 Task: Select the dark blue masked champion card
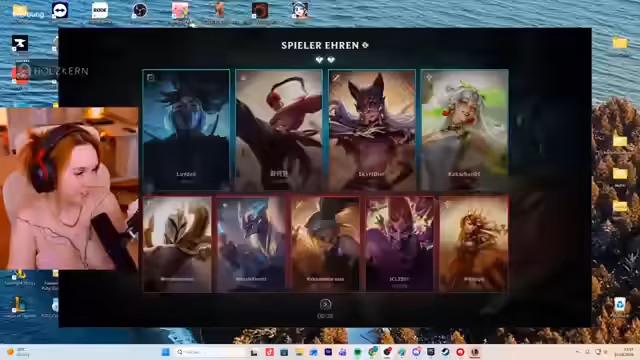pyautogui.click(x=186, y=130)
